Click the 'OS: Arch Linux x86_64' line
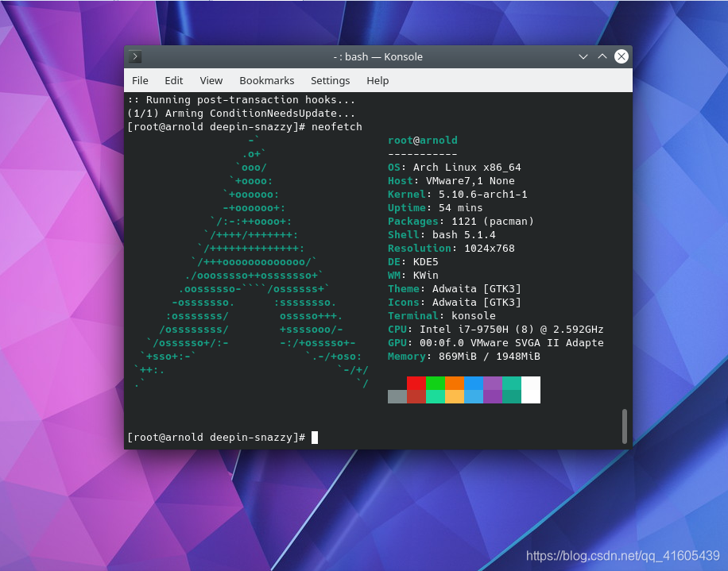This screenshot has height=571, width=728. (455, 168)
